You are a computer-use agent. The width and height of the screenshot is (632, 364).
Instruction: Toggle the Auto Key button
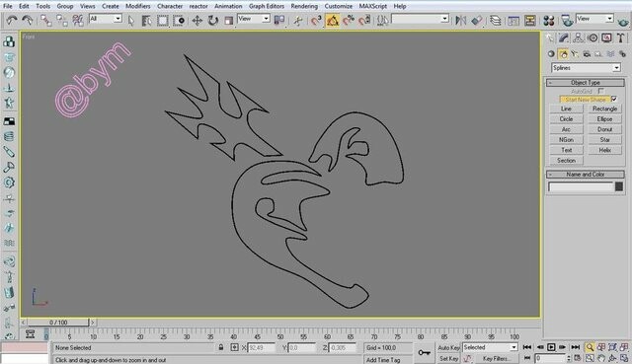pyautogui.click(x=448, y=347)
